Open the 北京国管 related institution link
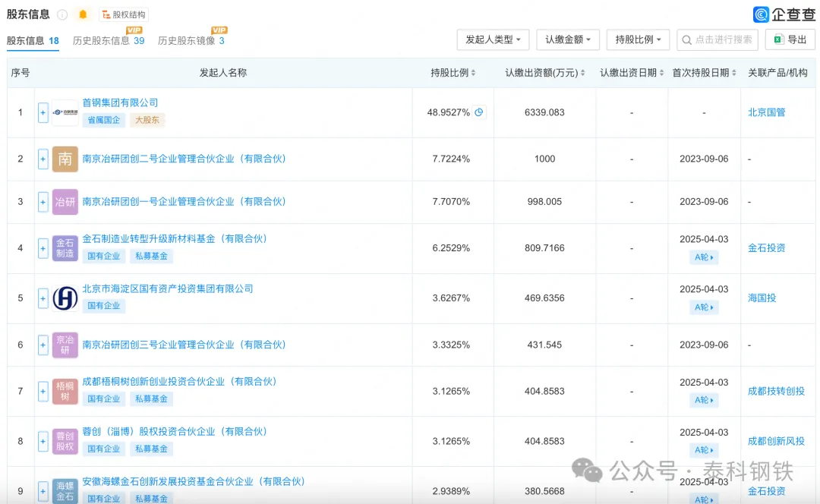 pyautogui.click(x=766, y=112)
